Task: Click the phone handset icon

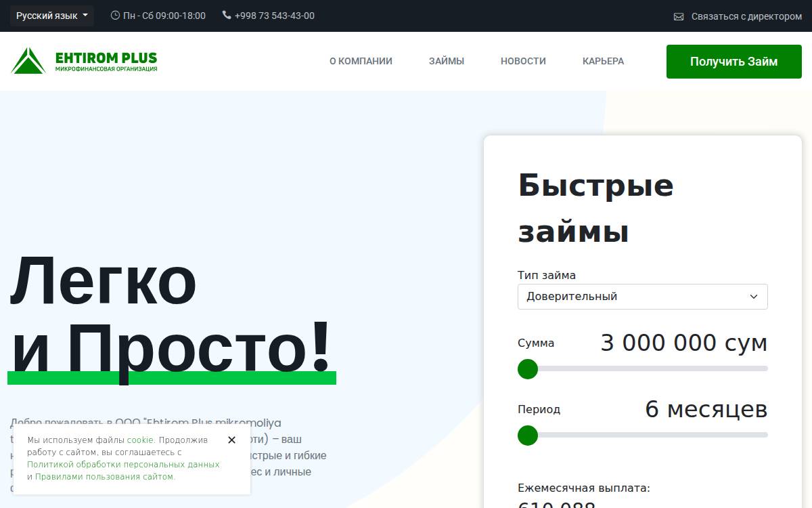Action: (227, 16)
